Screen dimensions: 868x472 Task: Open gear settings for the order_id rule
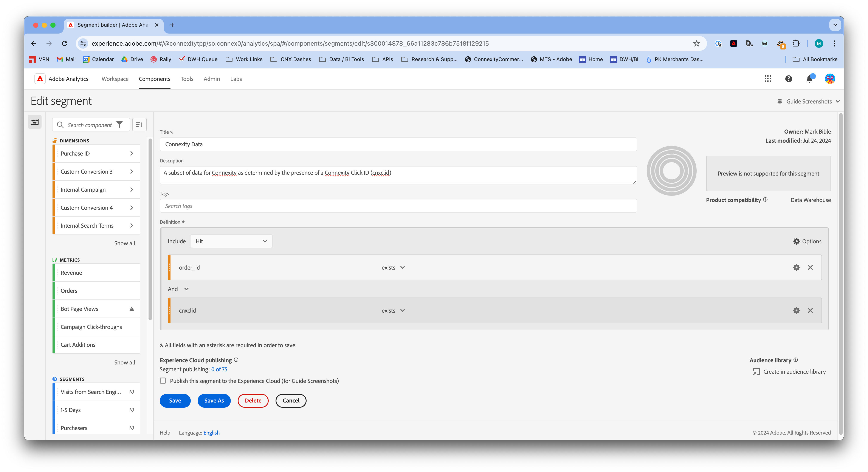click(796, 267)
